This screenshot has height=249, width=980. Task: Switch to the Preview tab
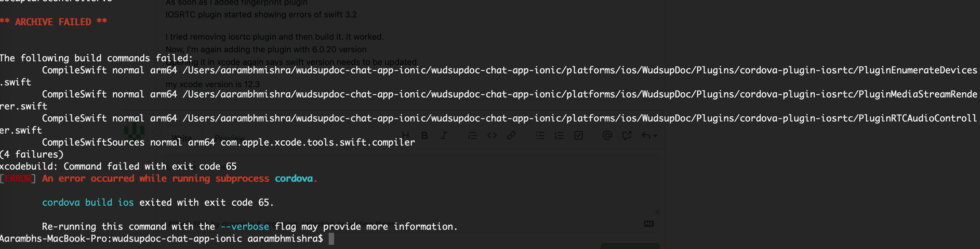230,138
